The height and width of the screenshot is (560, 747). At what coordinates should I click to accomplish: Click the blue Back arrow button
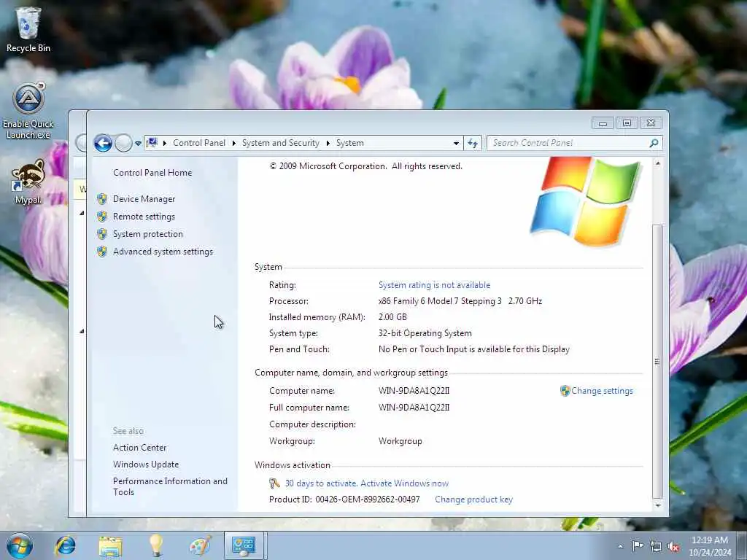click(x=103, y=143)
